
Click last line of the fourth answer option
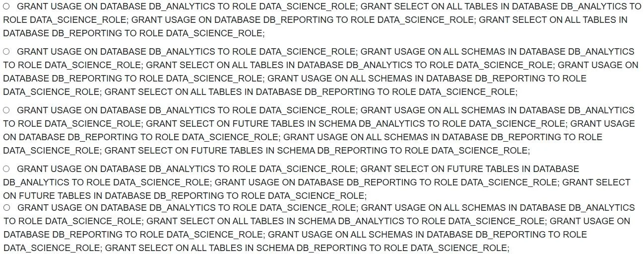(185, 195)
